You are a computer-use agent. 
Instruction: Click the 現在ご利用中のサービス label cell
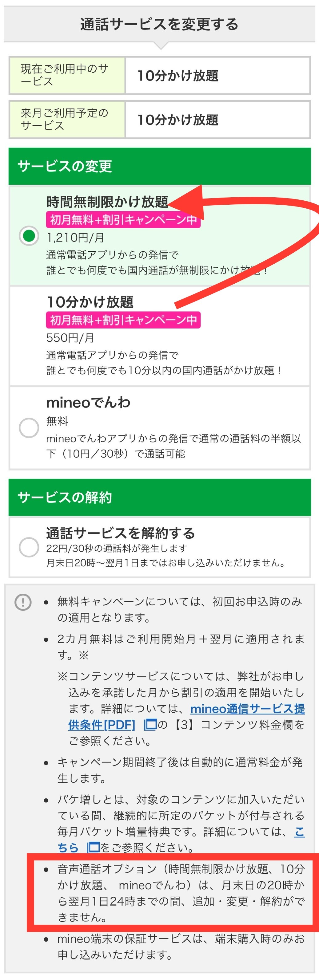[67, 75]
